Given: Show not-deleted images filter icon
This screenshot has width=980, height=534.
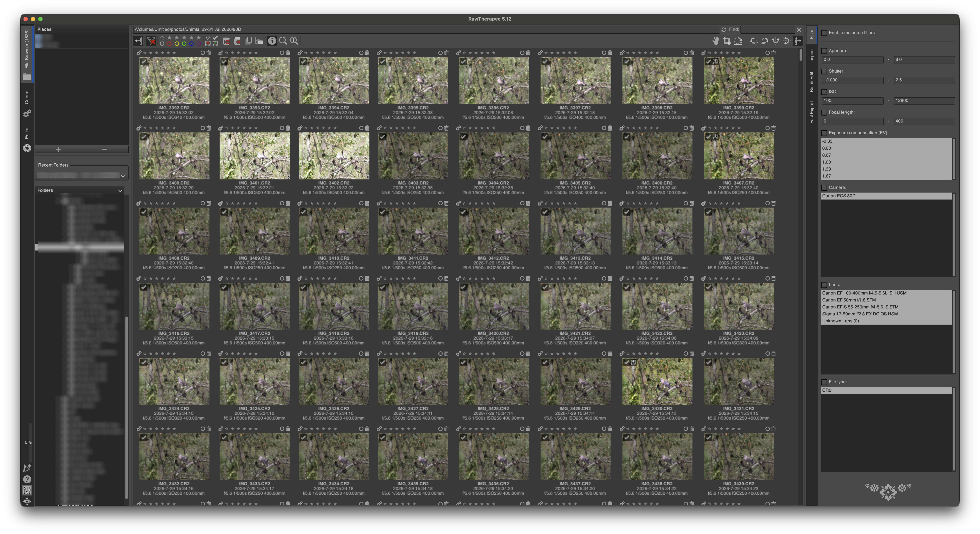Looking at the screenshot, I should click(x=237, y=41).
